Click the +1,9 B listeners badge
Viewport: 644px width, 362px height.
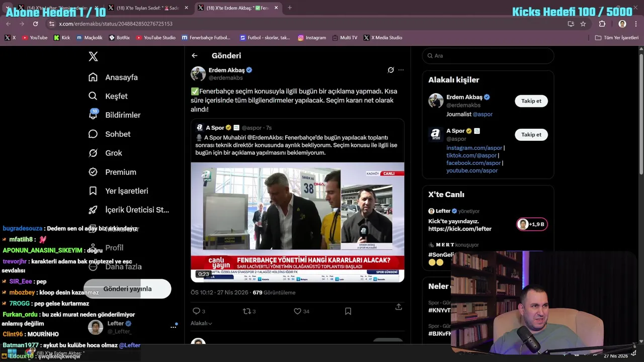click(x=532, y=224)
